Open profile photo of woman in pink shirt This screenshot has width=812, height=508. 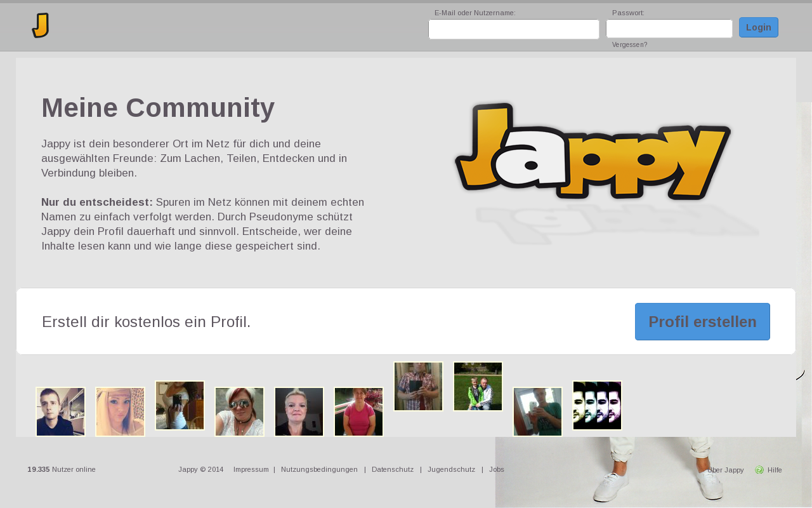[x=359, y=412]
